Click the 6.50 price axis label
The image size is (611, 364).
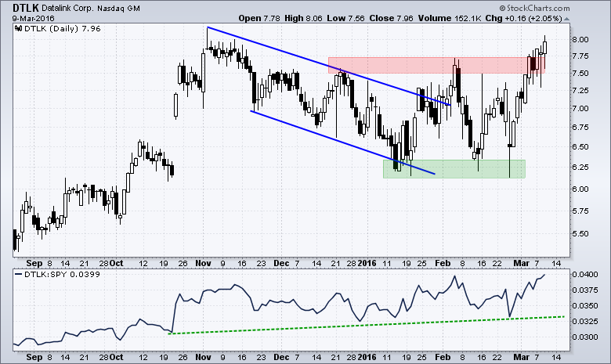580,146
